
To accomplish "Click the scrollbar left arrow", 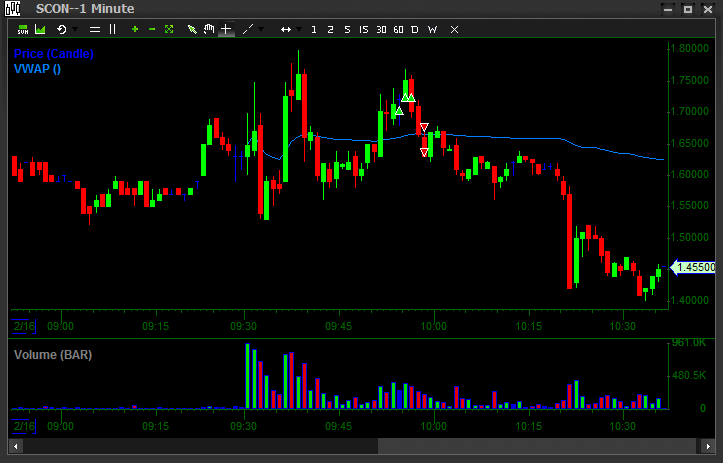I will (x=16, y=446).
